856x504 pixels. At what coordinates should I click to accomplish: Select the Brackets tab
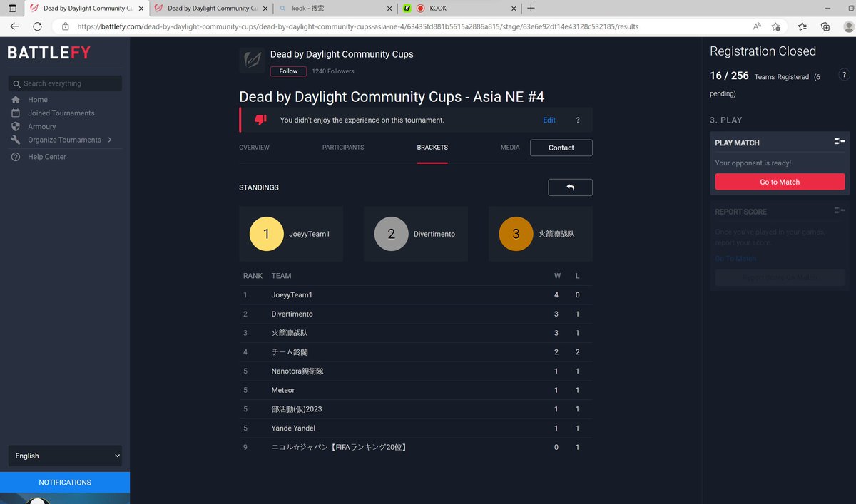tap(432, 148)
